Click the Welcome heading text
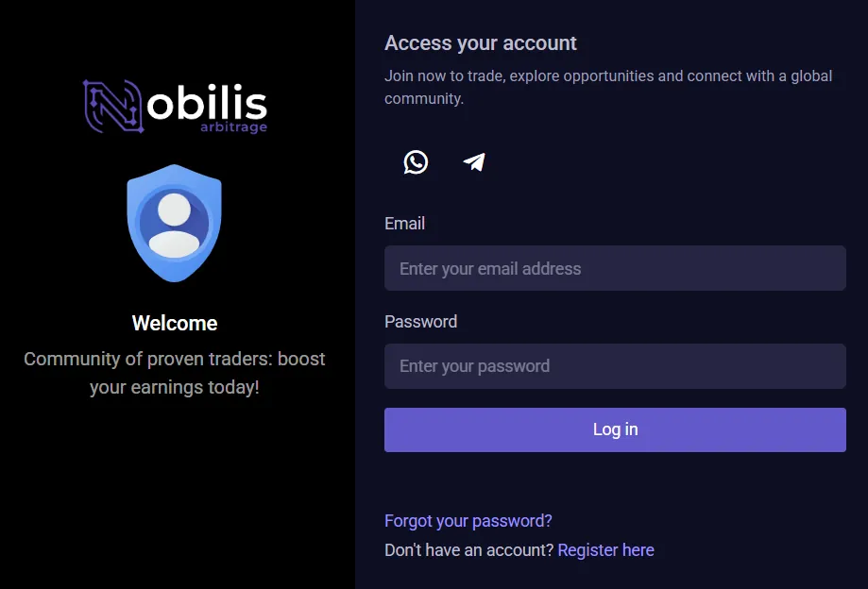The image size is (868, 589). pos(174,323)
